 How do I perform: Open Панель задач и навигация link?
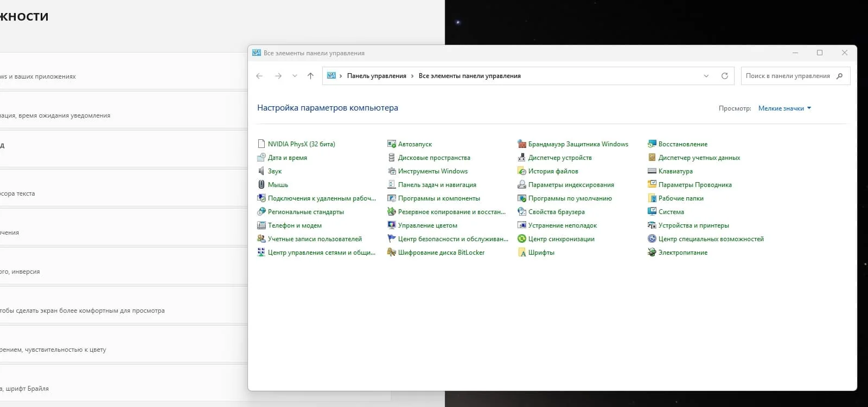click(x=437, y=185)
